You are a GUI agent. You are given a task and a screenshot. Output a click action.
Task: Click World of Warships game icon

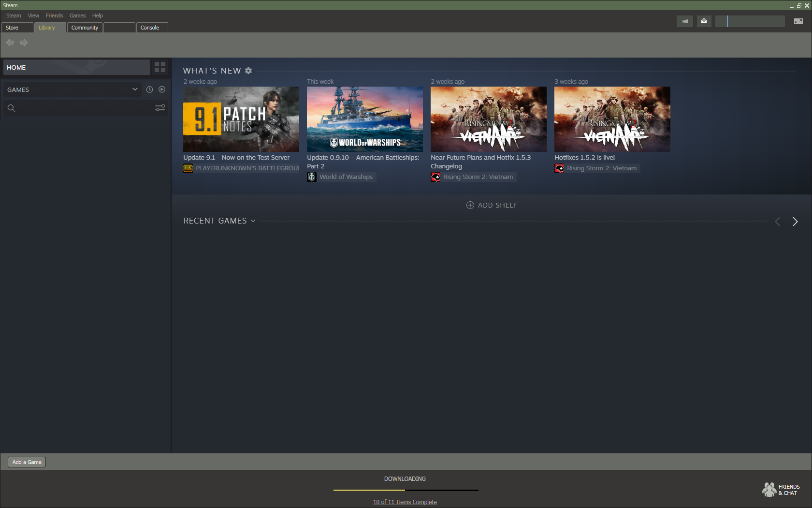312,177
